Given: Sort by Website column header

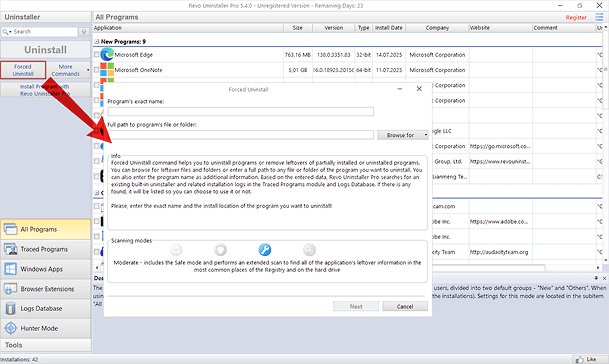Looking at the screenshot, I should tap(501, 28).
